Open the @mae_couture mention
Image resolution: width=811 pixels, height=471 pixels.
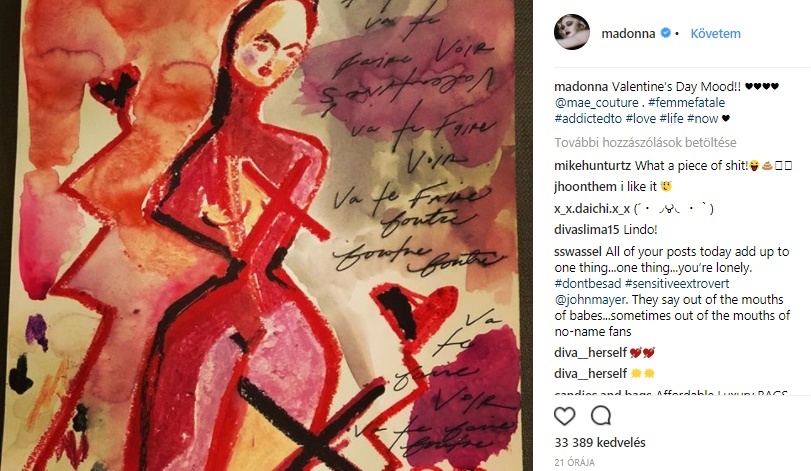pyautogui.click(x=596, y=102)
